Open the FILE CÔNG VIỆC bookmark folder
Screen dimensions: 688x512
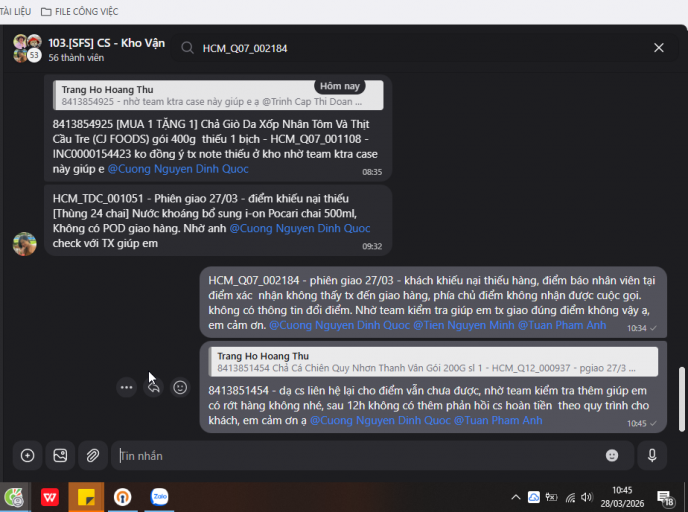[x=79, y=11]
